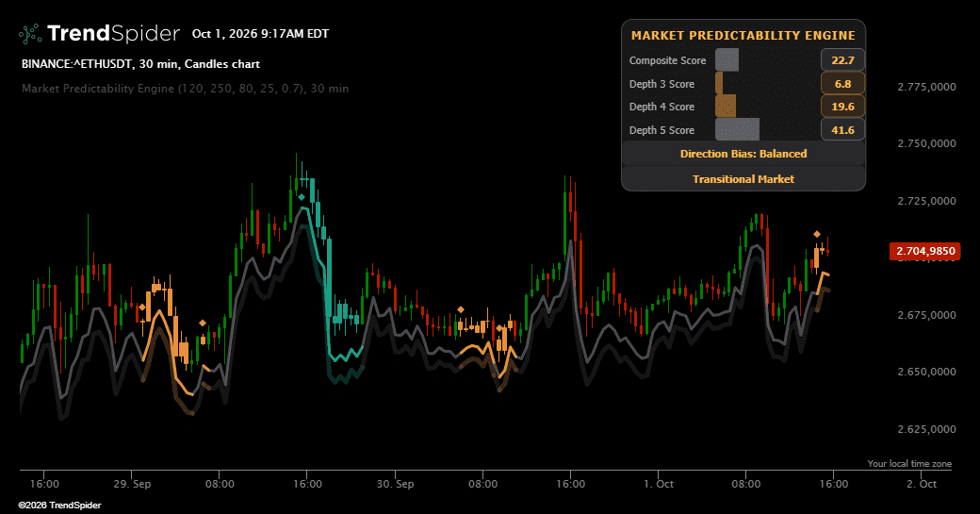Click the Depth 5 Score label
The height and width of the screenshot is (514, 980).
click(x=661, y=130)
